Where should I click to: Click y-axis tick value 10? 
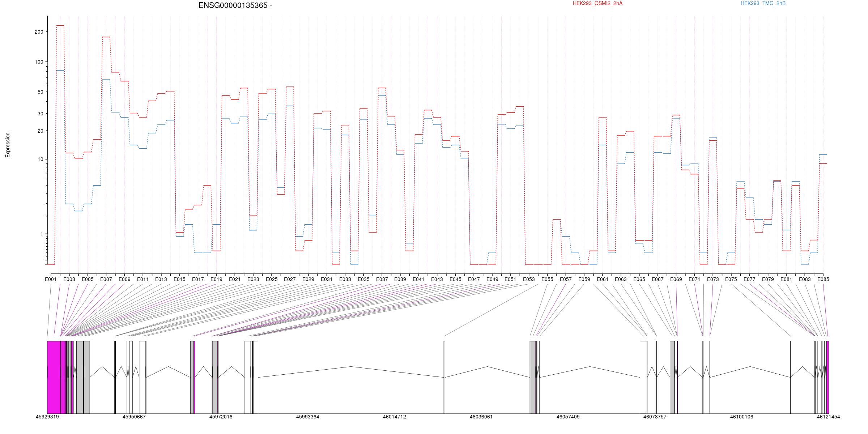40,159
